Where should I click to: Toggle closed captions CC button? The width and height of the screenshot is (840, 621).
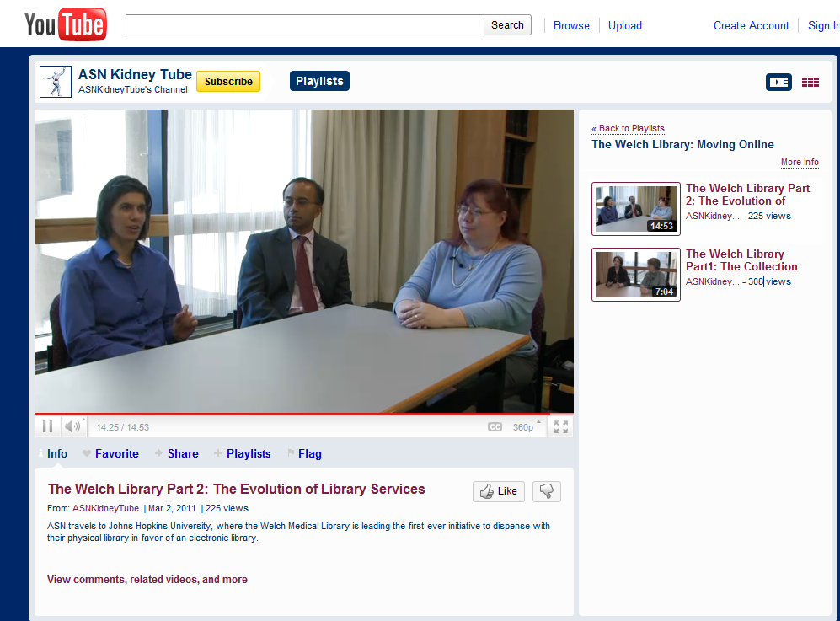(495, 427)
